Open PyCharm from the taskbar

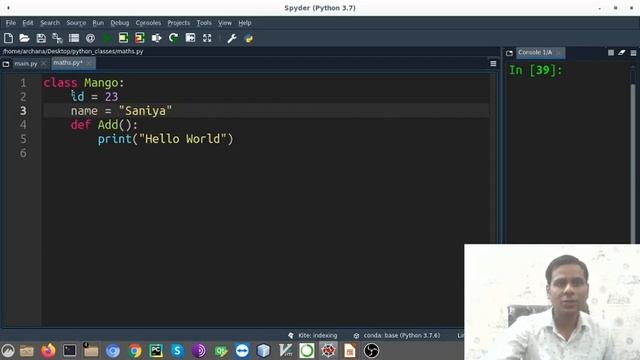tap(156, 351)
